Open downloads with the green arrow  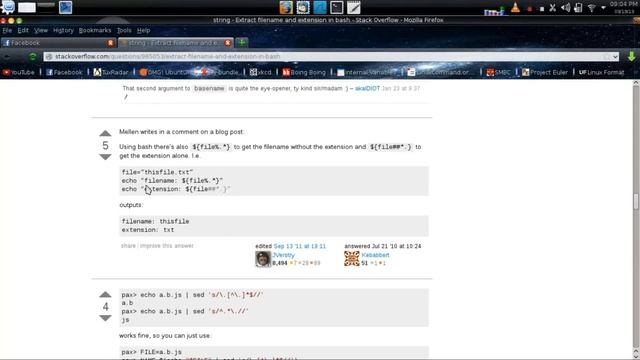coord(631,56)
